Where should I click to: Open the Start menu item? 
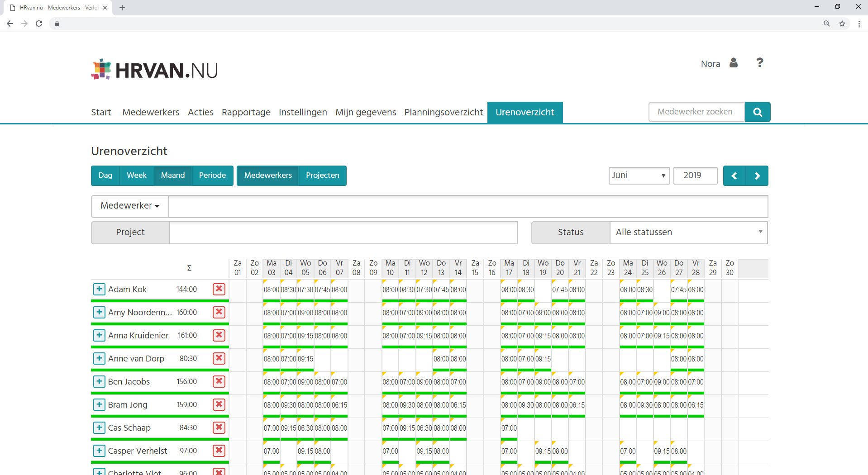[x=101, y=112]
